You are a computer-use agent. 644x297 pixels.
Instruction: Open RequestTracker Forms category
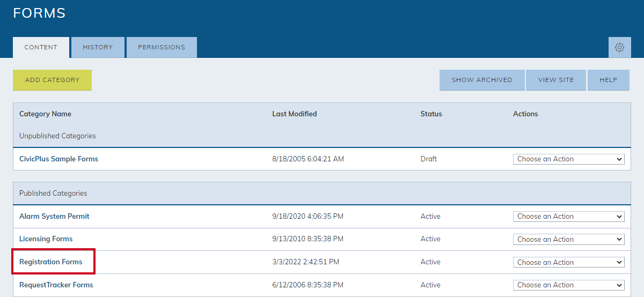(x=56, y=285)
